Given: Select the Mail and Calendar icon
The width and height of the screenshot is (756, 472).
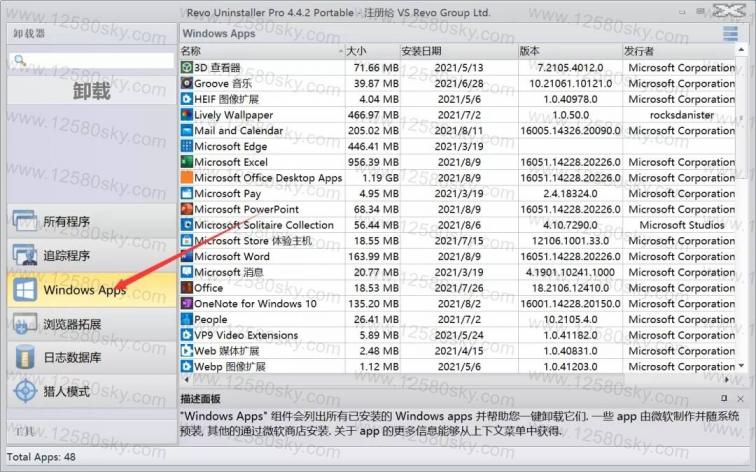Looking at the screenshot, I should pos(187,131).
